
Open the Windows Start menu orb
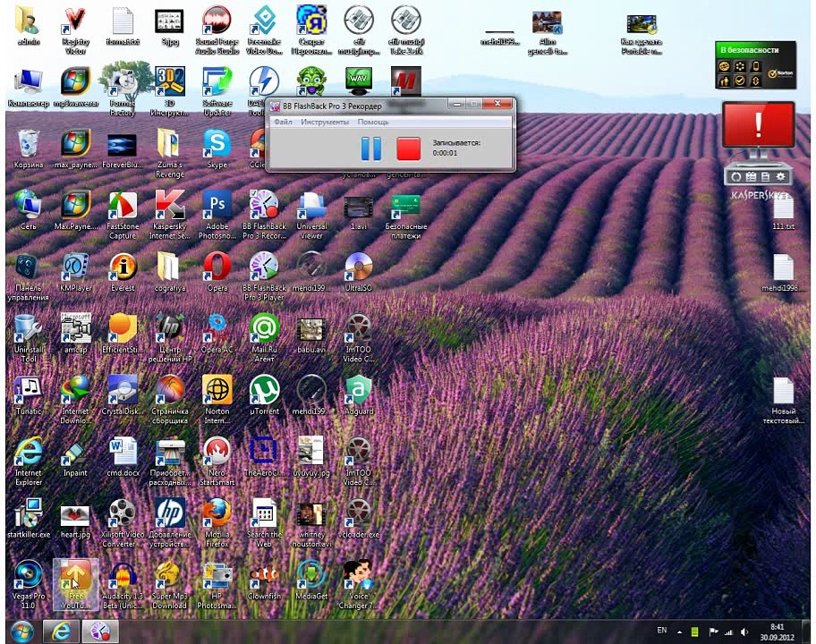click(21, 631)
